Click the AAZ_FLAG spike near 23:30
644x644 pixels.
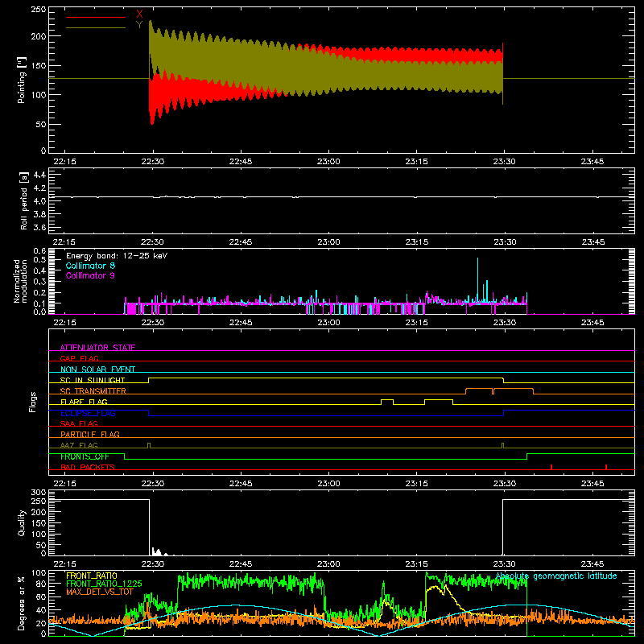coord(502,445)
